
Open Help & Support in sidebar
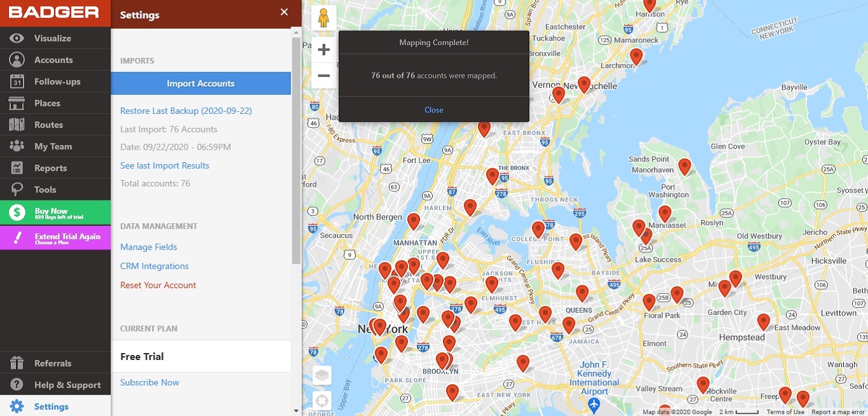tap(55, 385)
